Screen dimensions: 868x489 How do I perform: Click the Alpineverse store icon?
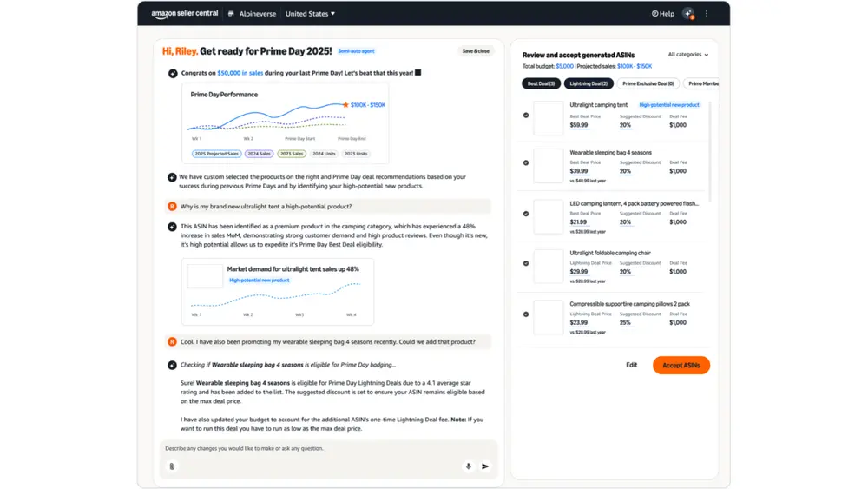pos(231,14)
